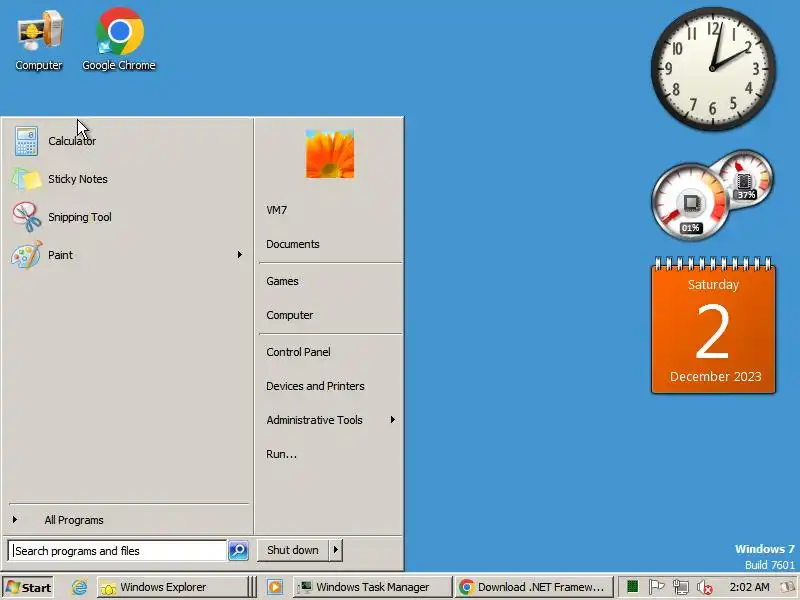The height and width of the screenshot is (600, 800).
Task: Click the analog clock gadget
Action: 713,68
